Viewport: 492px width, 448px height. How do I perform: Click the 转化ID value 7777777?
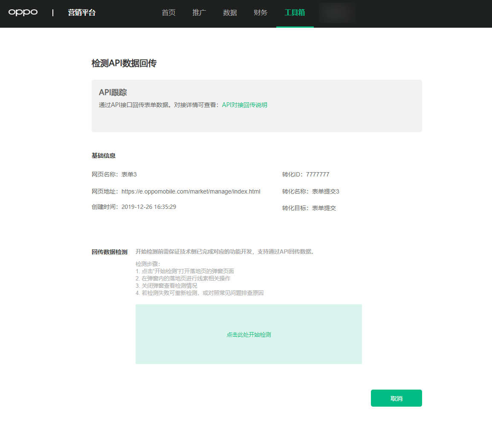pos(318,174)
